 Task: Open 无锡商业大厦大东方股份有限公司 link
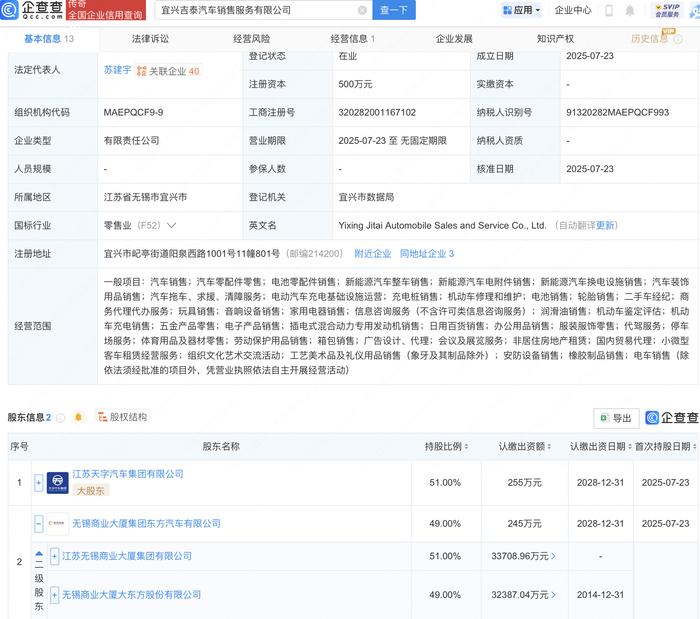pyautogui.click(x=131, y=595)
